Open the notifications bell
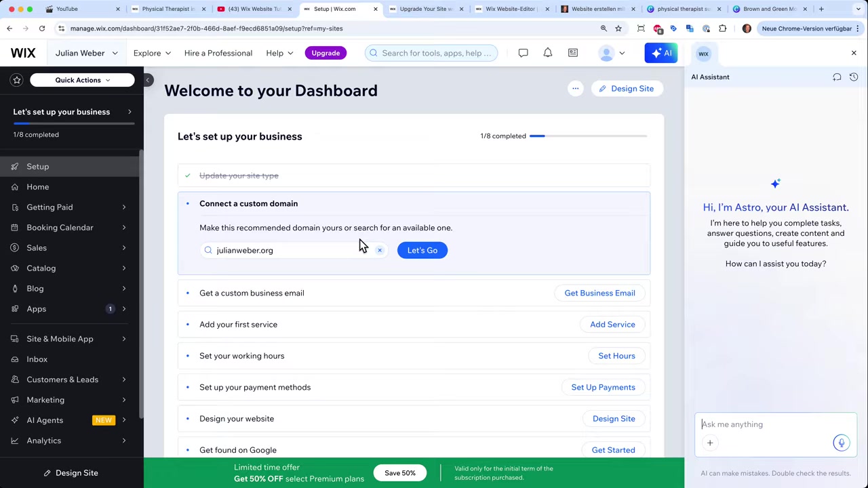This screenshot has width=868, height=488. [548, 53]
